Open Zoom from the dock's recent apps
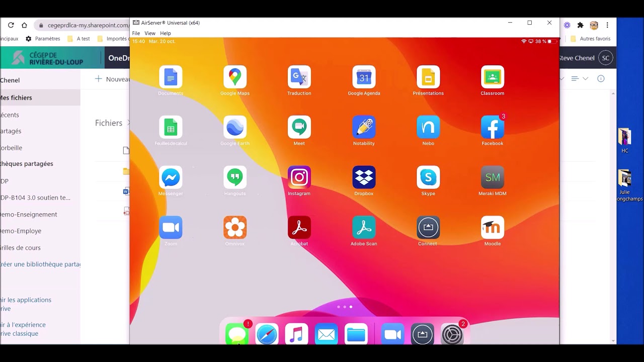The image size is (644, 362). point(392,334)
